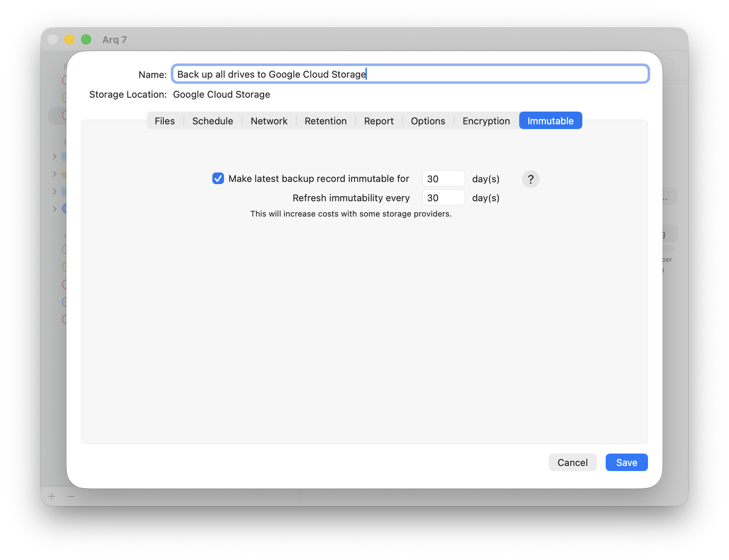Select the Immutable tab

click(550, 121)
